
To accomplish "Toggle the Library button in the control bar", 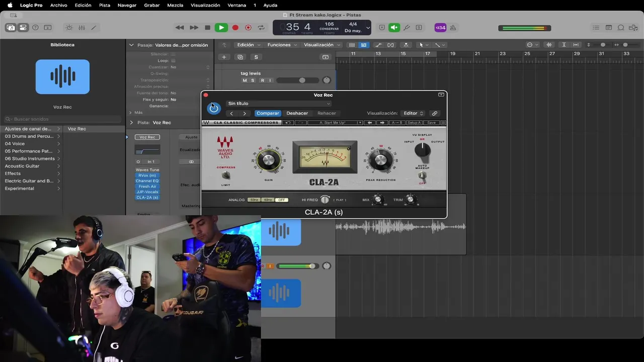I will 11,28.
